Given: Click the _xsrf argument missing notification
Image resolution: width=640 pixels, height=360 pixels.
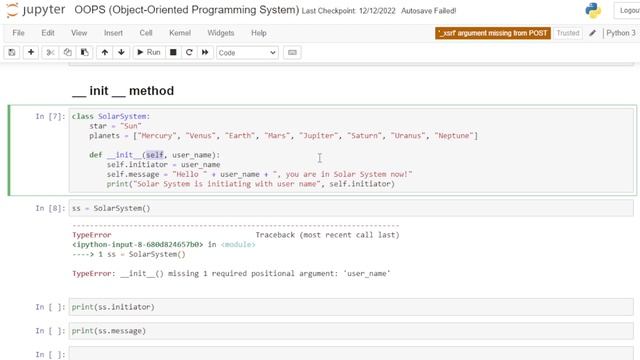Looking at the screenshot, I should 493,33.
